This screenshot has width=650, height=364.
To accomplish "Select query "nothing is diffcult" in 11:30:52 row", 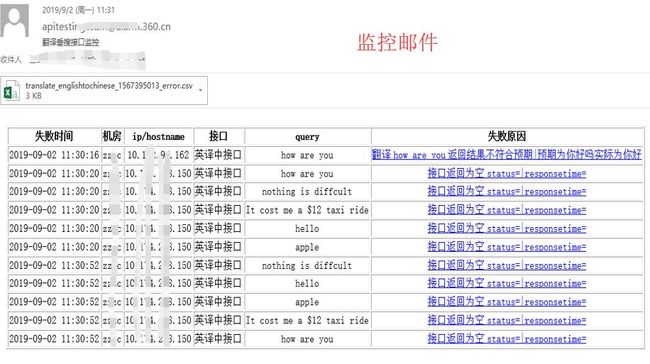I will (307, 265).
